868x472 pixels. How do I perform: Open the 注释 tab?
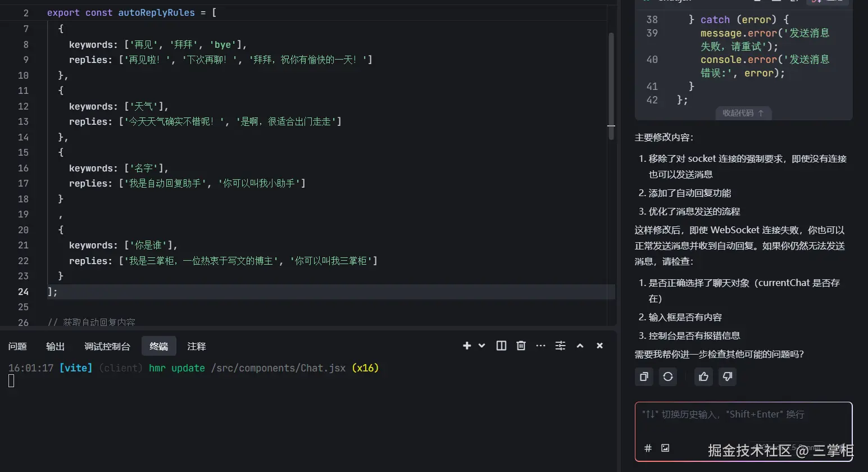point(196,346)
